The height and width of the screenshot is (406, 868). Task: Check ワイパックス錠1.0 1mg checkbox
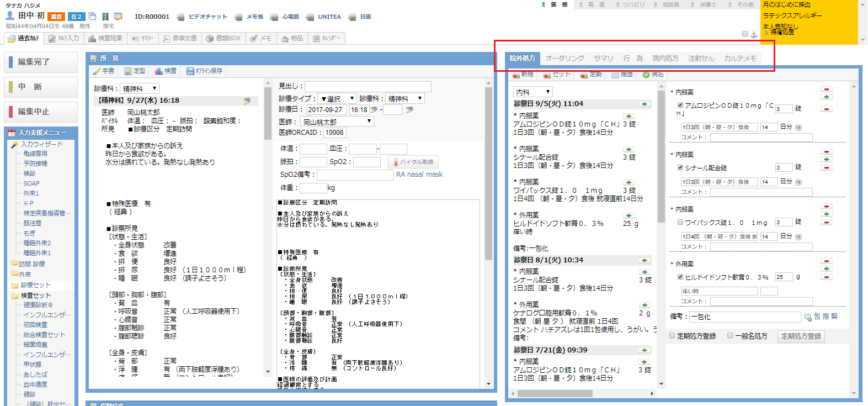pos(680,222)
